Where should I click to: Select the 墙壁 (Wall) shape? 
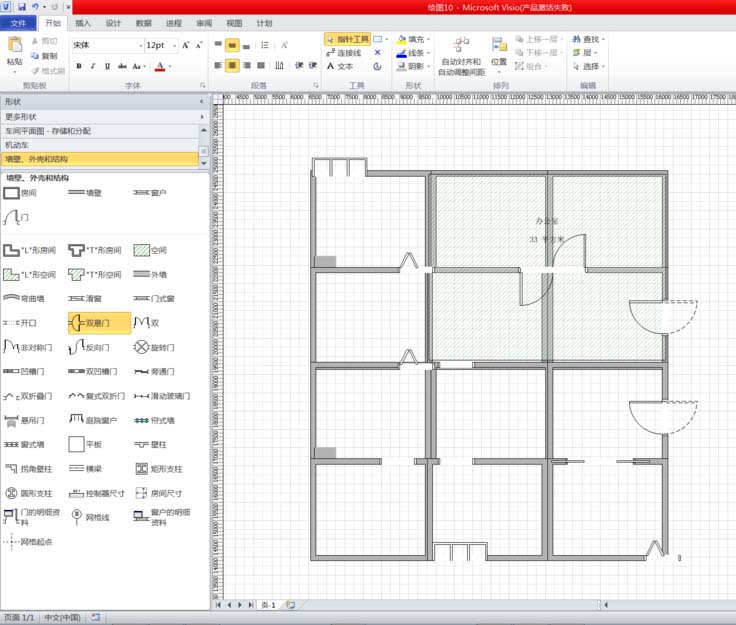(85, 193)
